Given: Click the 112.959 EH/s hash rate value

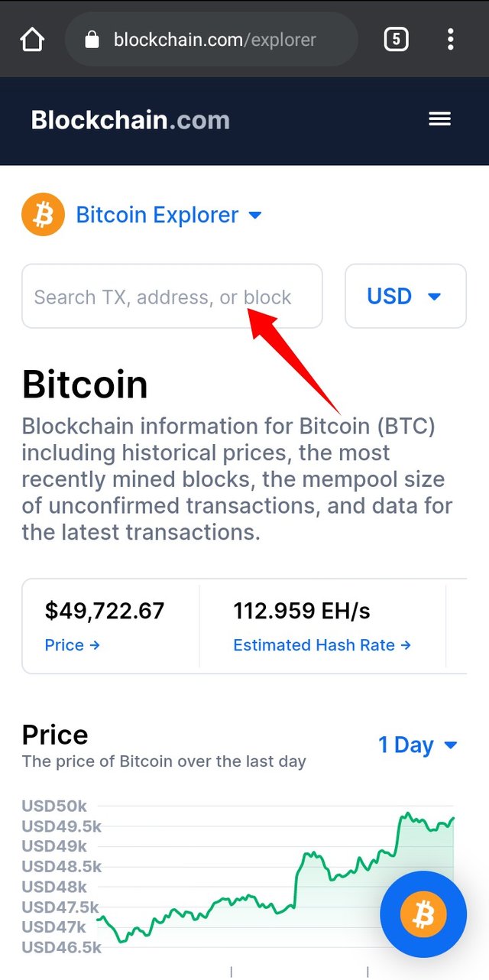Looking at the screenshot, I should click(301, 611).
